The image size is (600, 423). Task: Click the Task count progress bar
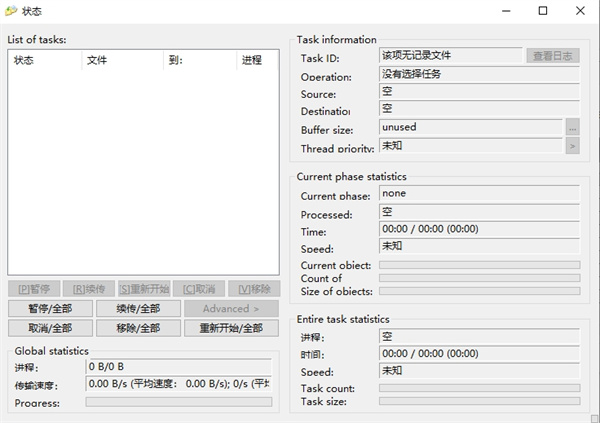479,388
